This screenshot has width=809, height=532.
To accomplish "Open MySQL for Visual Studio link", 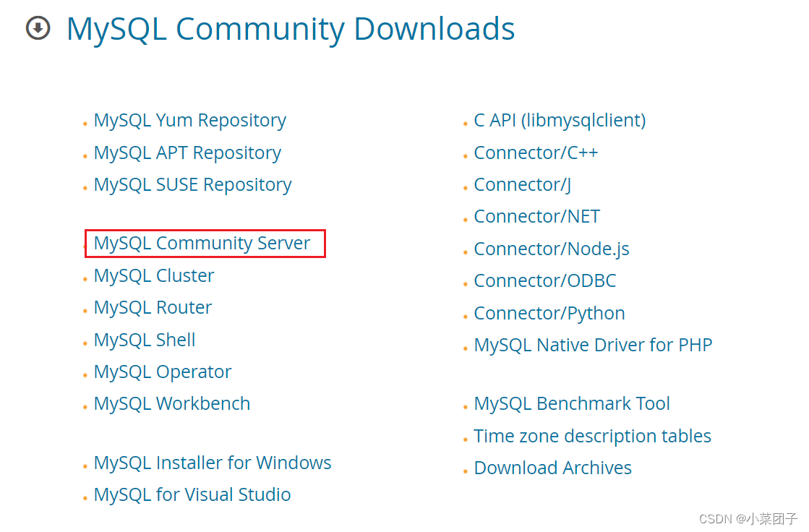I will 192,495.
